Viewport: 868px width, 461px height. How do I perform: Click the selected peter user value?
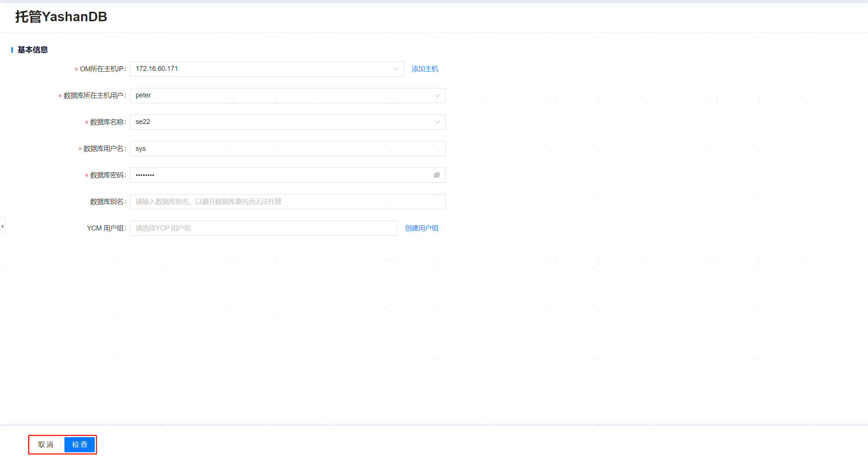(x=143, y=95)
